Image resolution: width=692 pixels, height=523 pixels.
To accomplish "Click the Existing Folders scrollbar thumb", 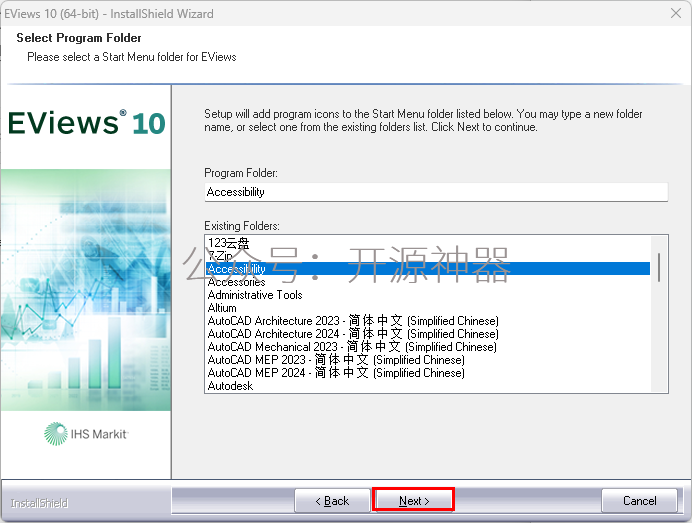I will tap(658, 267).
